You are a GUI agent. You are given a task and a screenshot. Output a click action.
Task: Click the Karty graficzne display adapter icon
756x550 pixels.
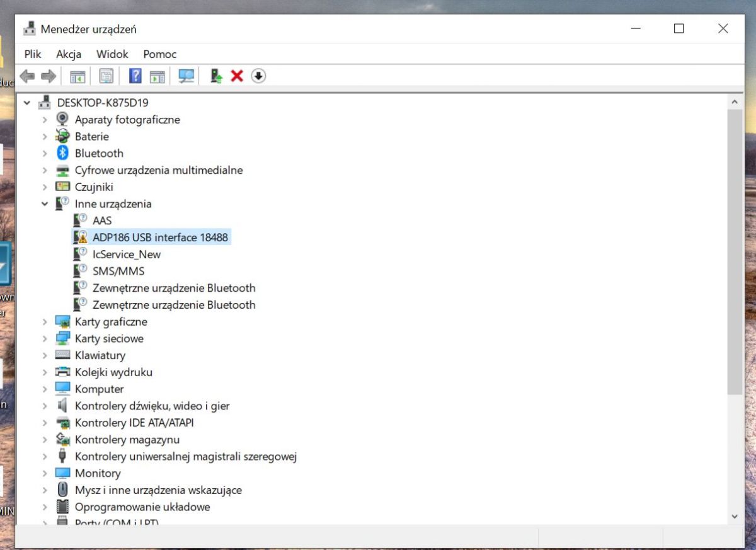pyautogui.click(x=62, y=321)
